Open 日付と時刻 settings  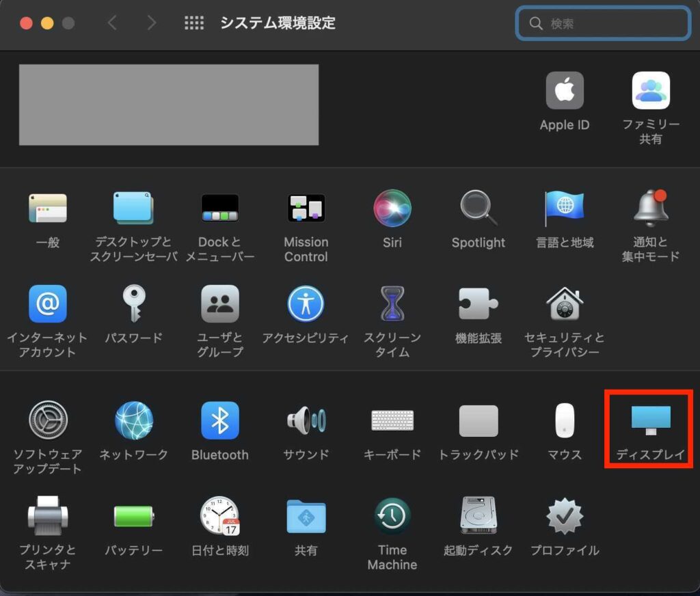click(x=219, y=515)
